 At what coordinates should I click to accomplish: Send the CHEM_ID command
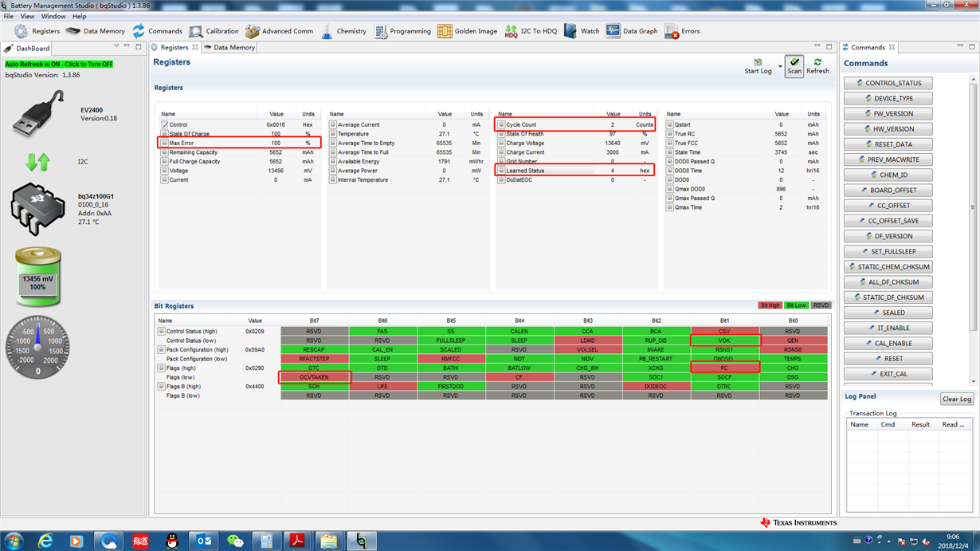pyautogui.click(x=888, y=175)
